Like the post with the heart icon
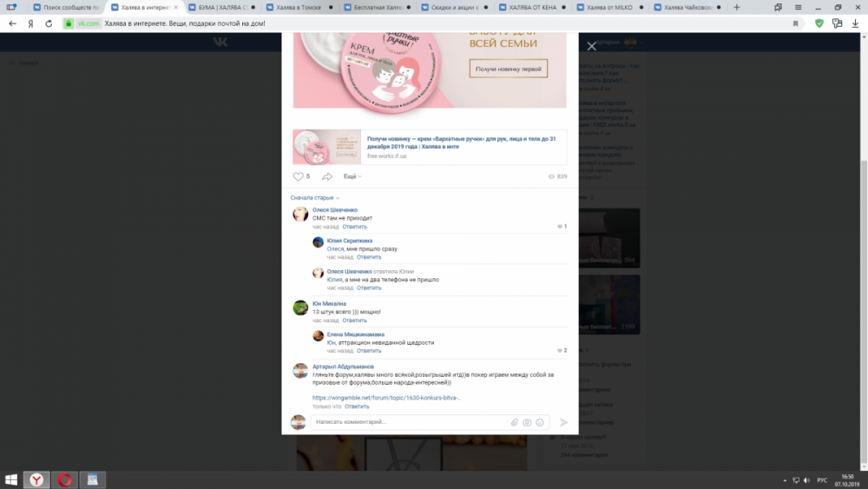Viewport: 868px width, 489px height. (x=298, y=176)
